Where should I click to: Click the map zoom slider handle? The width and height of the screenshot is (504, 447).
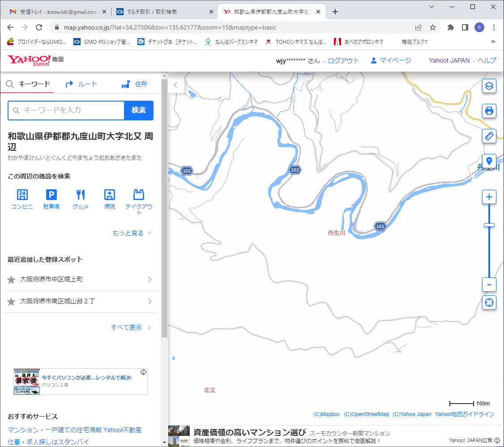[x=489, y=225]
